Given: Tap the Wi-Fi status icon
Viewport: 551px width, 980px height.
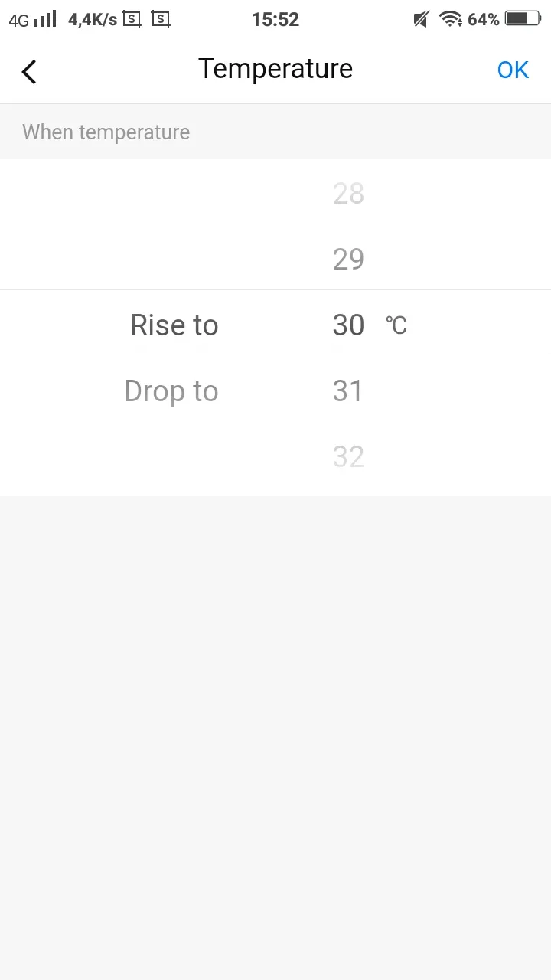Looking at the screenshot, I should click(x=451, y=19).
